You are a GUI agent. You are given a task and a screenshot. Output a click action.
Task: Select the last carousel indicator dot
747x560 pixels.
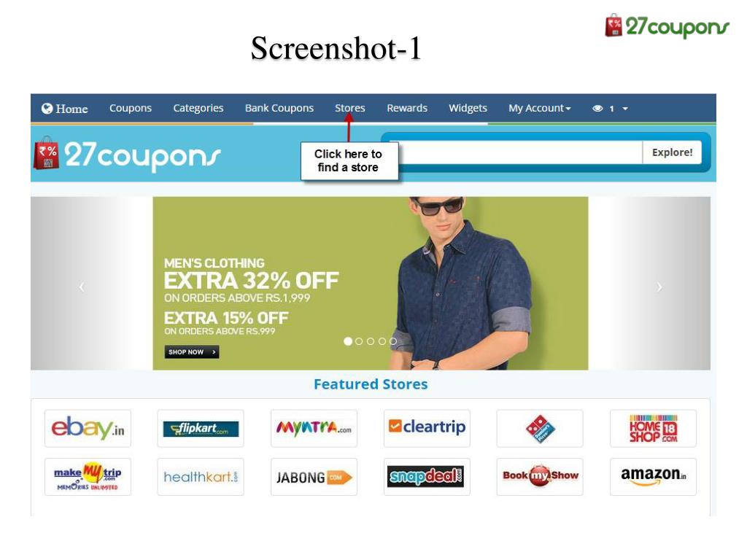[x=393, y=341]
